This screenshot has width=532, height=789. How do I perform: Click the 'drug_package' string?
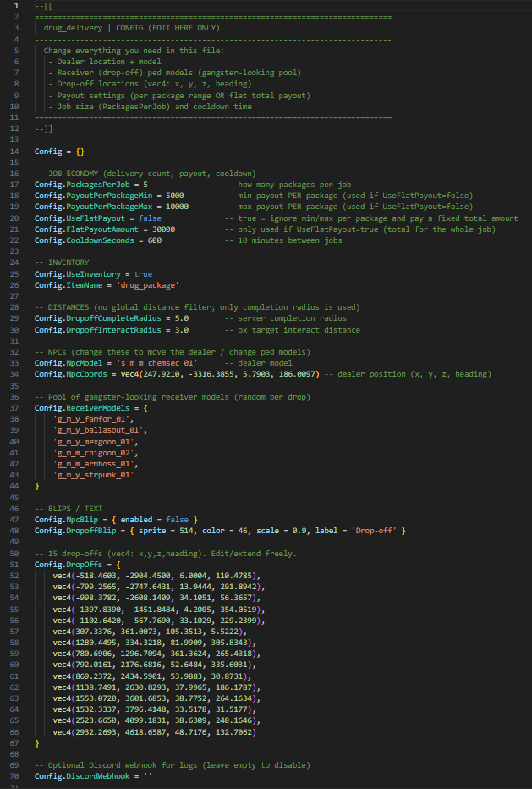point(147,285)
